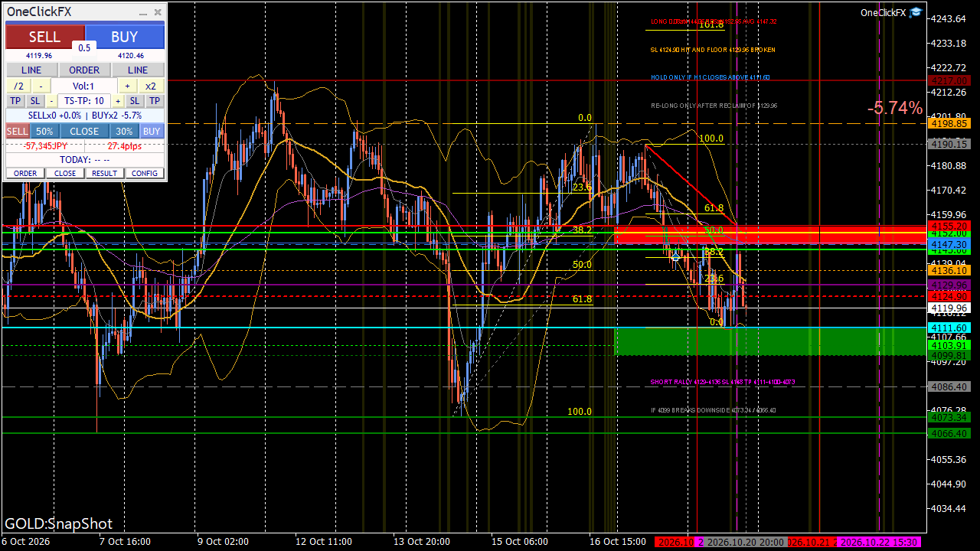Screen dimensions: 980x551
Task: Click the small SELL button beside 50%
Action: [x=18, y=131]
